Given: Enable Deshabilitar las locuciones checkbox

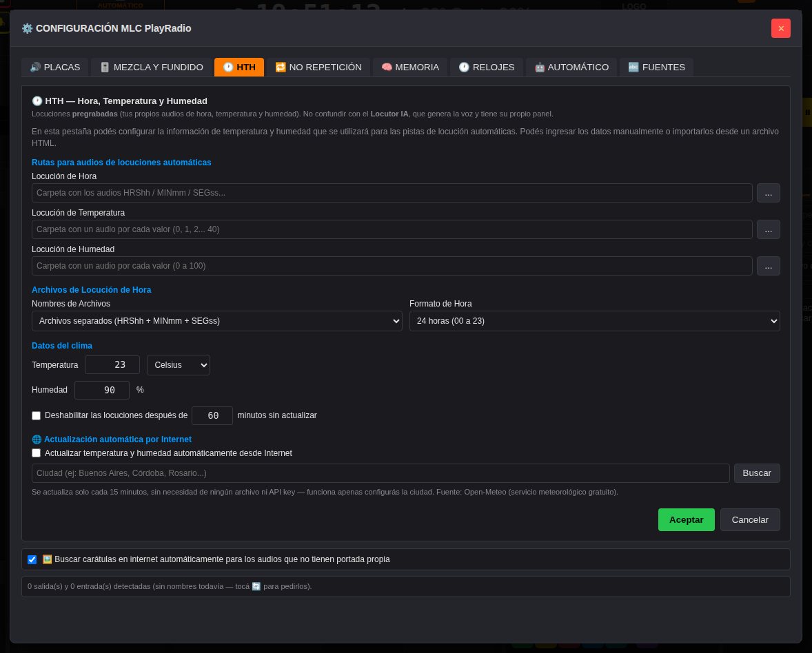Looking at the screenshot, I should click(37, 415).
